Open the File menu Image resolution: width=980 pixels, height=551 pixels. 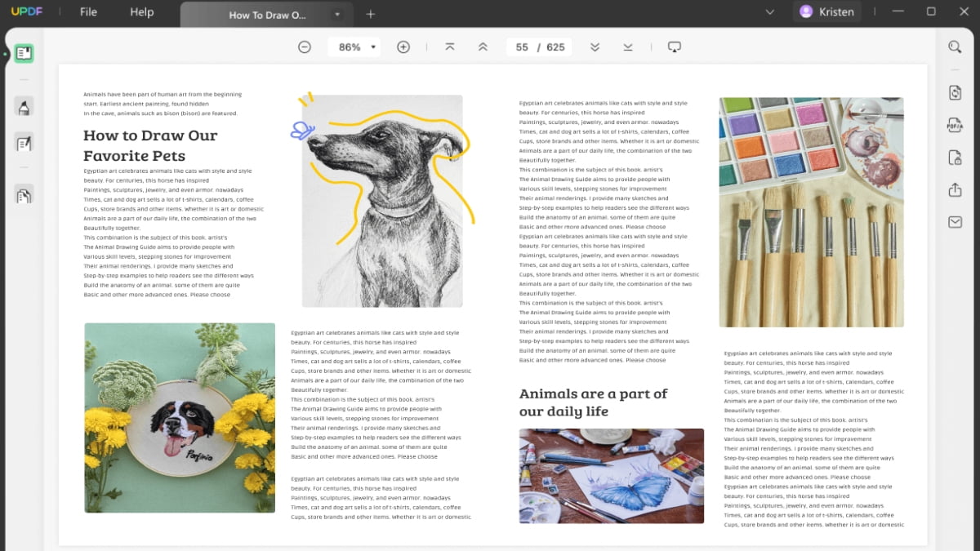click(88, 12)
